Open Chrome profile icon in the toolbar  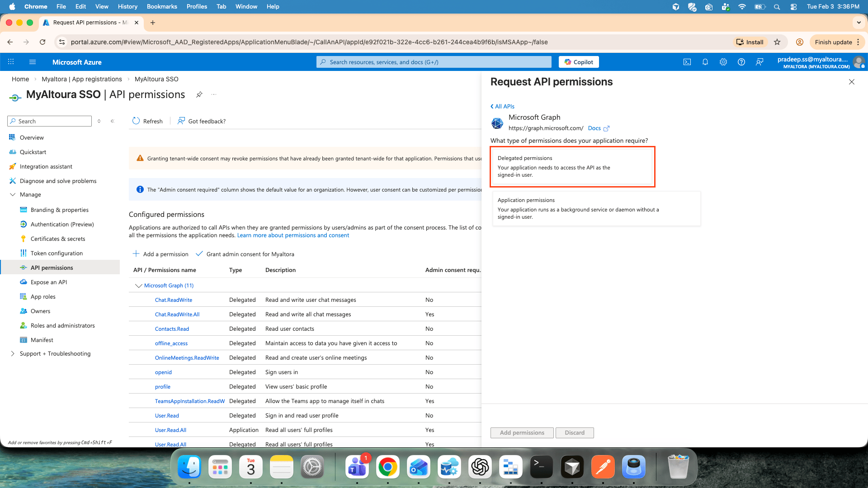tap(800, 42)
